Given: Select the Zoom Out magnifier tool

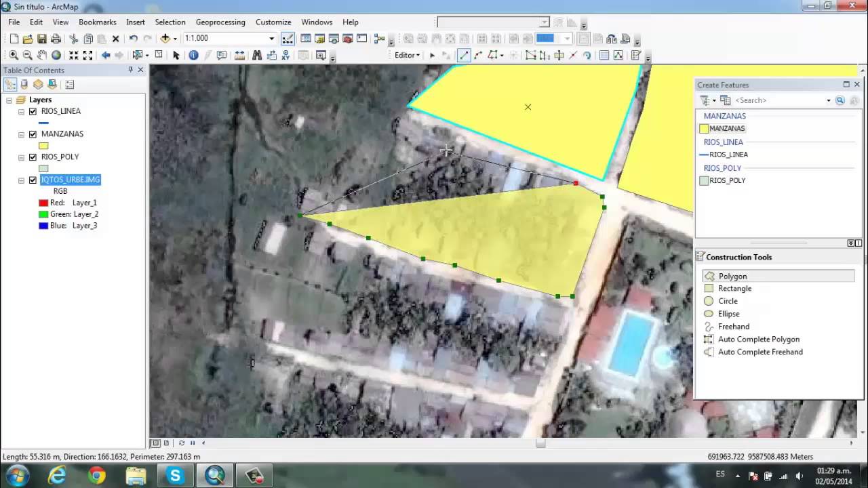Looking at the screenshot, I should [x=28, y=55].
